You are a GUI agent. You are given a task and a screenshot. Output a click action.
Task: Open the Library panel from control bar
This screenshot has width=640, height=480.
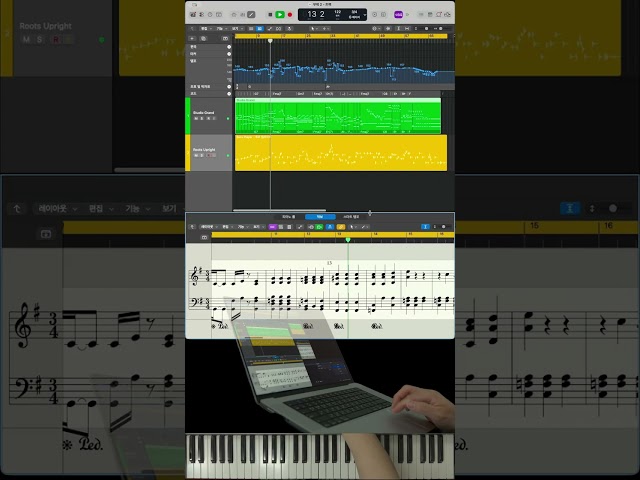pos(193,15)
